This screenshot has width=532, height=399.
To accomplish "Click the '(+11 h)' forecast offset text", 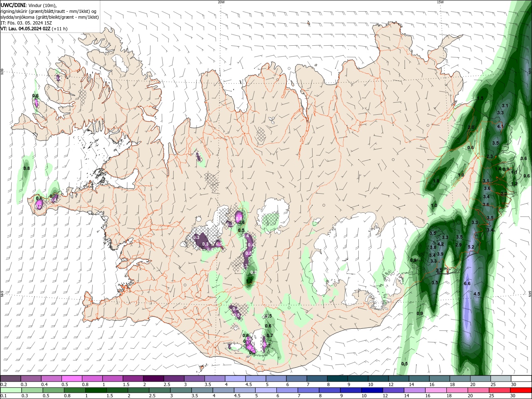I will point(60,29).
